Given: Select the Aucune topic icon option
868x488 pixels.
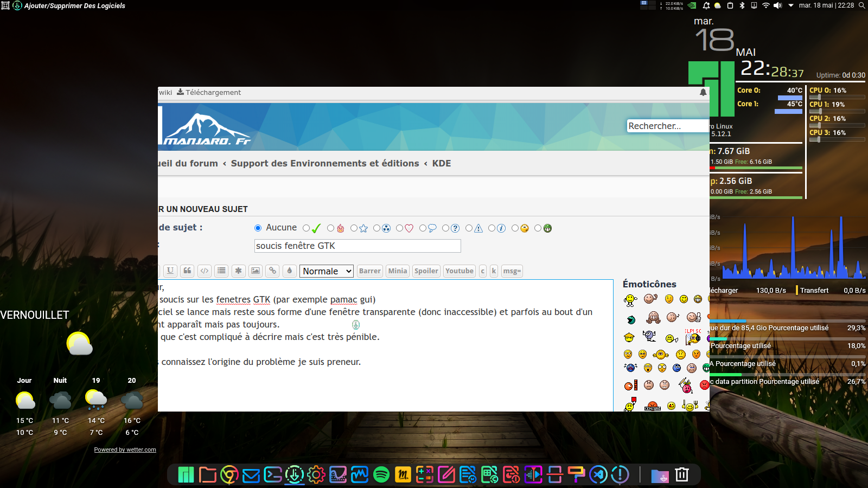Looking at the screenshot, I should coord(258,228).
